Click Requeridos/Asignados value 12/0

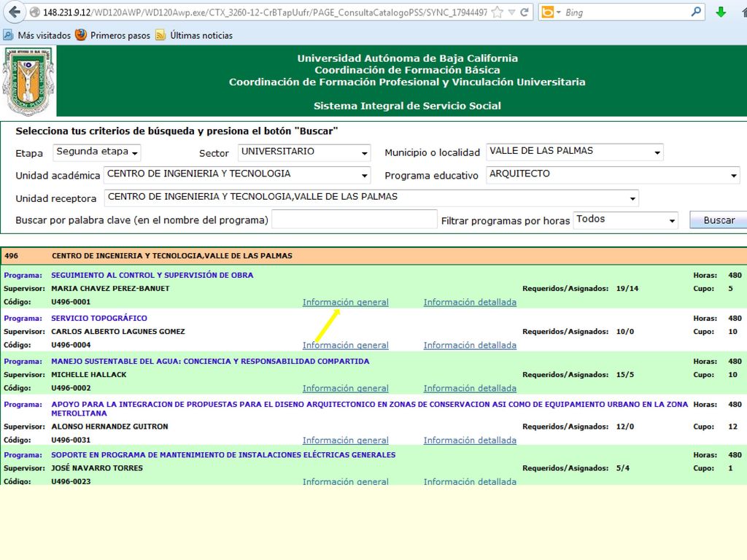625,426
